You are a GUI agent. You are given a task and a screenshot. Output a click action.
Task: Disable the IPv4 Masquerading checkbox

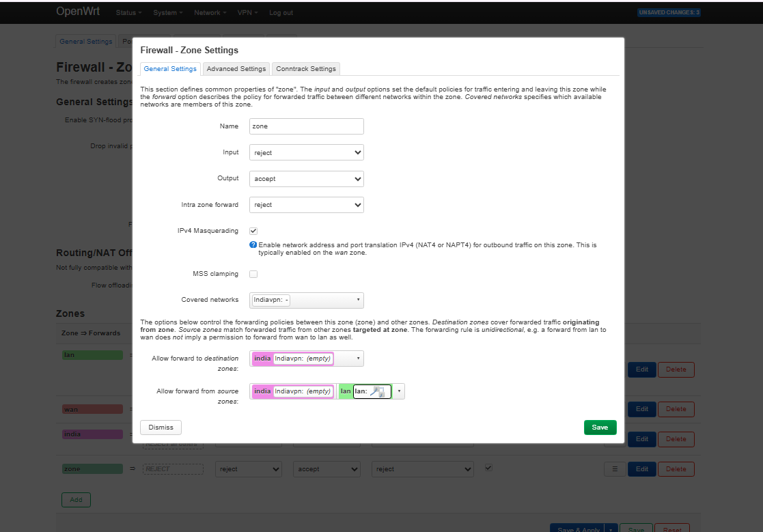pyautogui.click(x=253, y=230)
